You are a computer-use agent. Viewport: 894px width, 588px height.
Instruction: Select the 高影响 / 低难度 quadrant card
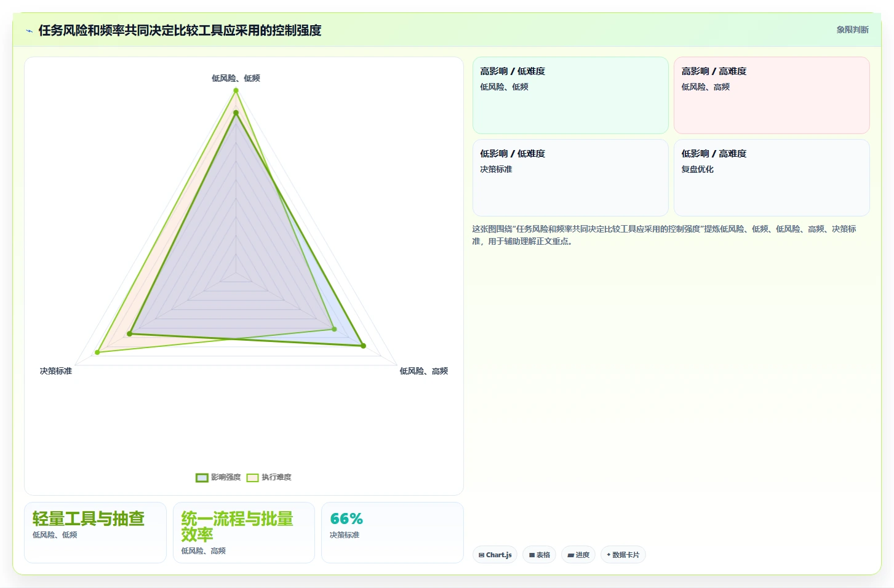coord(570,95)
